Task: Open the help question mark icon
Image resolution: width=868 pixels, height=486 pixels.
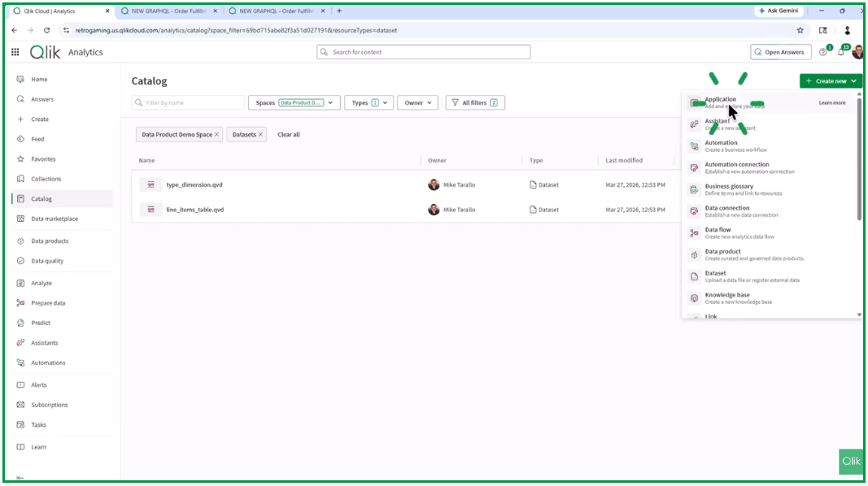Action: click(x=823, y=52)
